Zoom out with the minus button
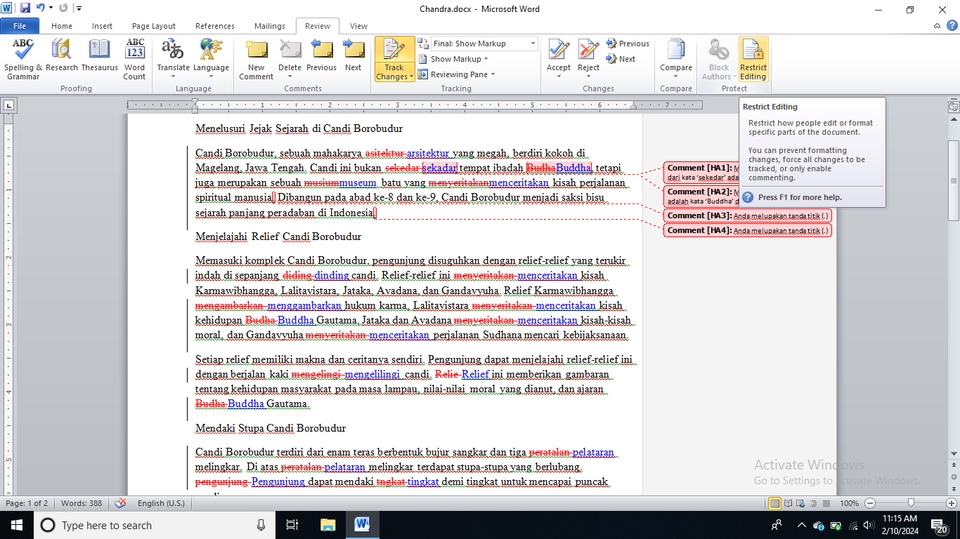 (870, 503)
